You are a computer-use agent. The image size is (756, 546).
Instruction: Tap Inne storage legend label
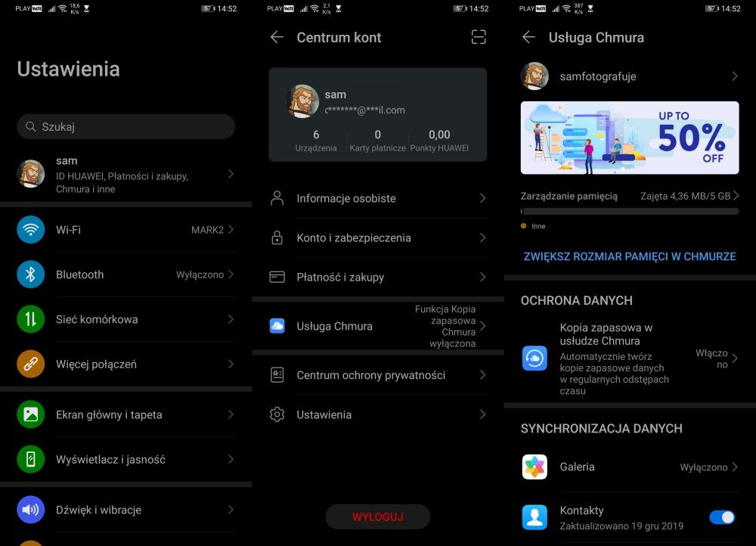[x=538, y=225]
